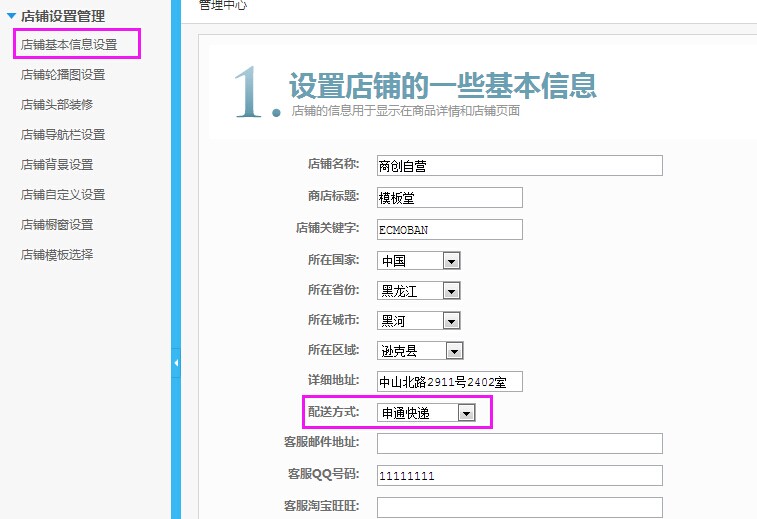Image resolution: width=757 pixels, height=519 pixels.
Task: Open the 所在国家 dropdown
Action: coord(418,261)
